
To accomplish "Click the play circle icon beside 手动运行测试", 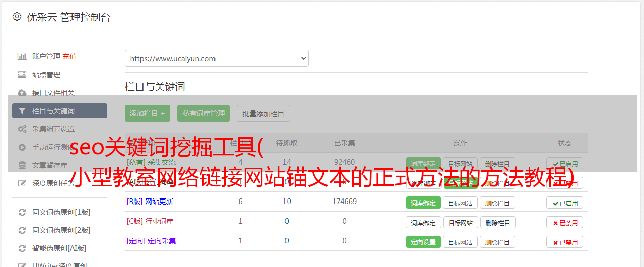I will coord(22,147).
